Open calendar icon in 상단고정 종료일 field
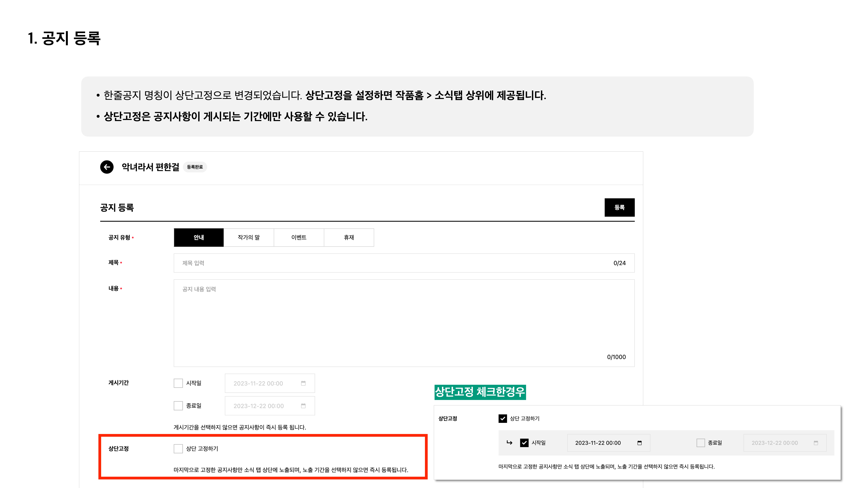This screenshot has width=868, height=488. click(816, 443)
